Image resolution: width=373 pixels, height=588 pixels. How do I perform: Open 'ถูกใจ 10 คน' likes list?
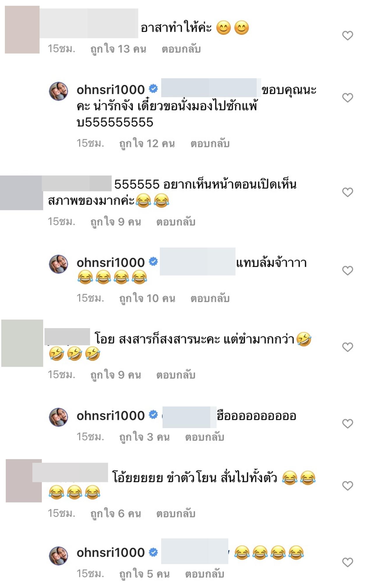click(x=147, y=298)
